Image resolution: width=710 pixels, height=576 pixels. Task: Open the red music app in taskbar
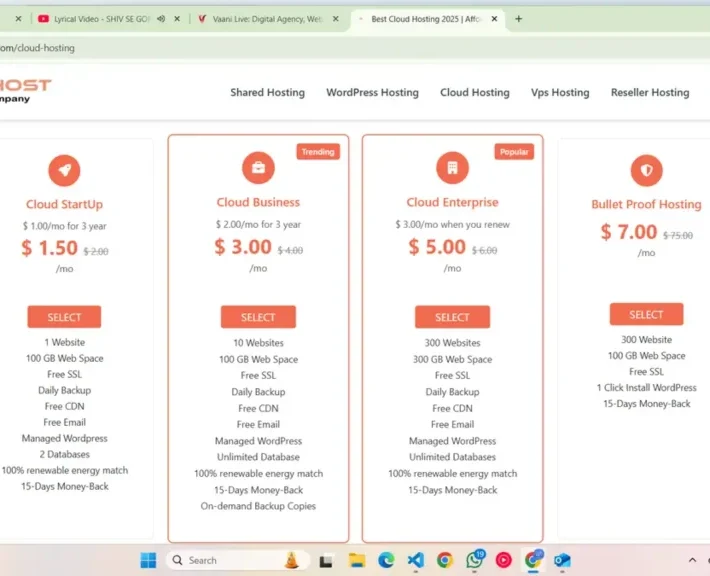(504, 560)
